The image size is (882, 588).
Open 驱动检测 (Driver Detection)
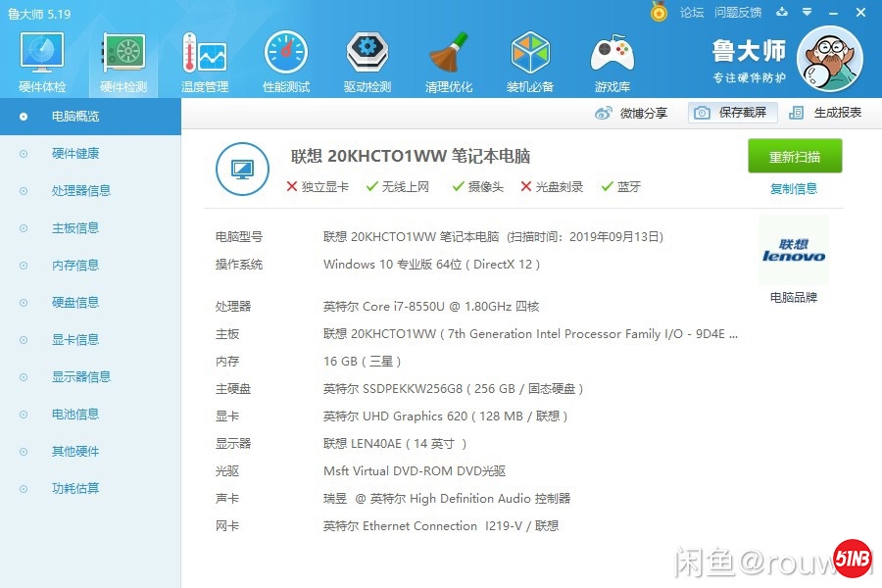[367, 59]
